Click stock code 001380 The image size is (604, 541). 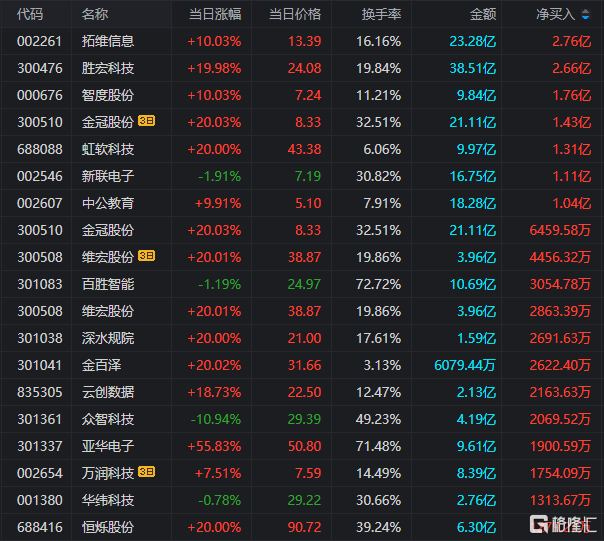40,500
